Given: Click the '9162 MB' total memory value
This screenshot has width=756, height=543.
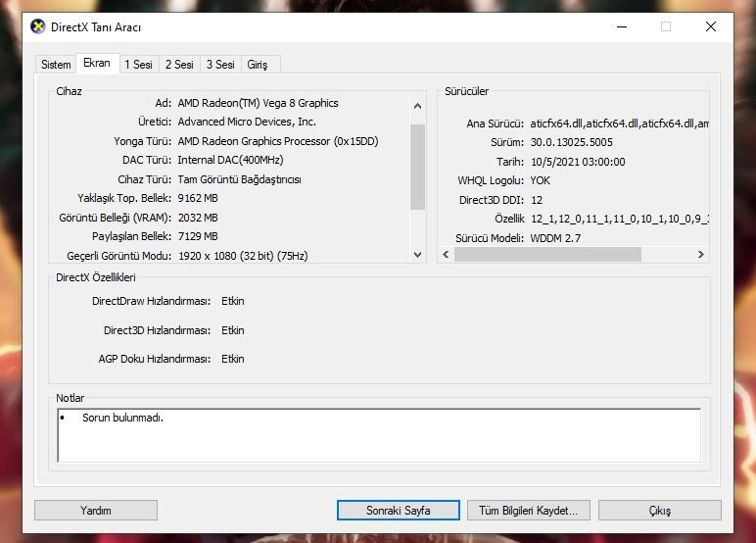Looking at the screenshot, I should [x=198, y=198].
